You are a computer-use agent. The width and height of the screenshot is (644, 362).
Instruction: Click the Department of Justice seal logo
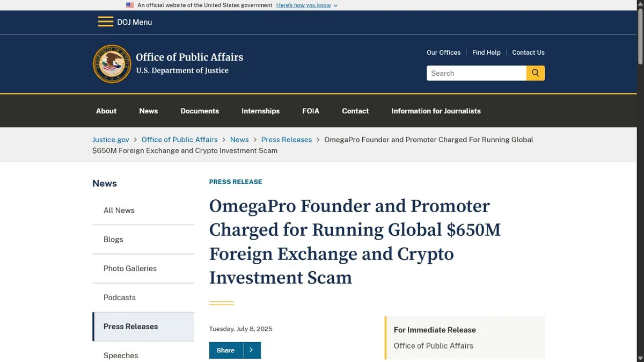click(112, 64)
